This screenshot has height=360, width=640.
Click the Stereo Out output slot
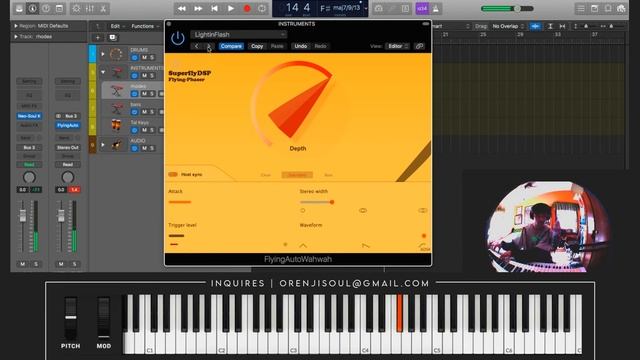click(x=68, y=147)
